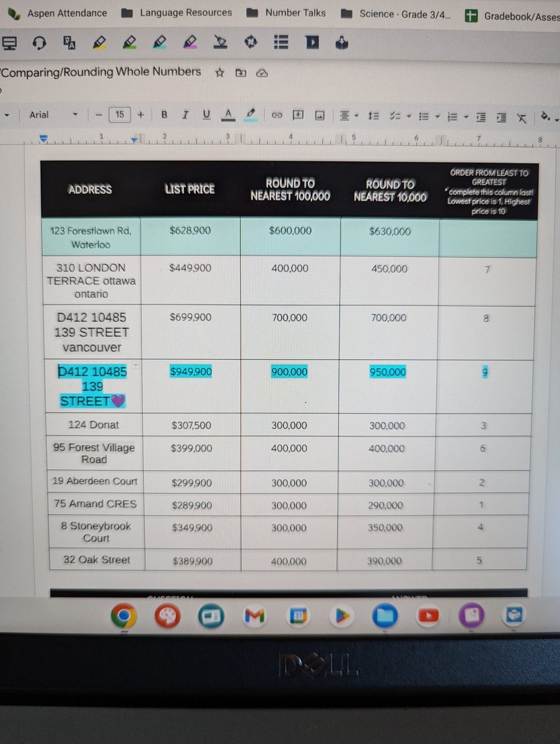This screenshot has height=744, width=560.
Task: Open the purple notes app on the shelf
Action: 471,616
